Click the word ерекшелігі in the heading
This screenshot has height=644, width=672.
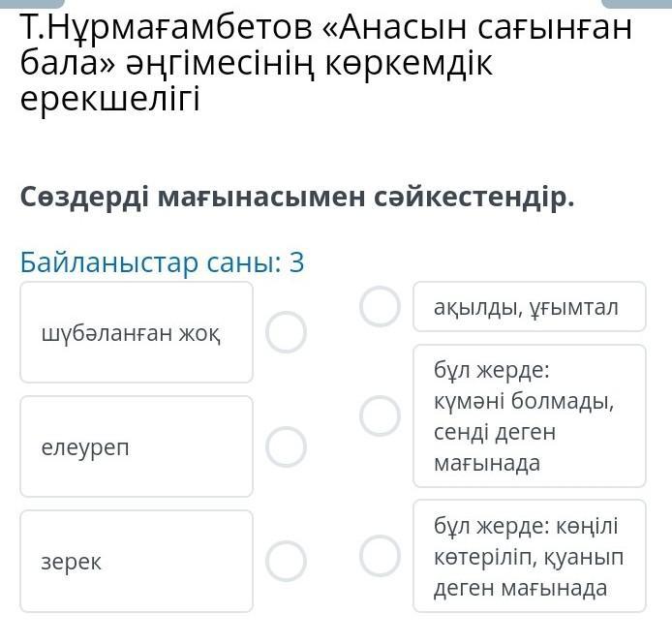point(109,99)
